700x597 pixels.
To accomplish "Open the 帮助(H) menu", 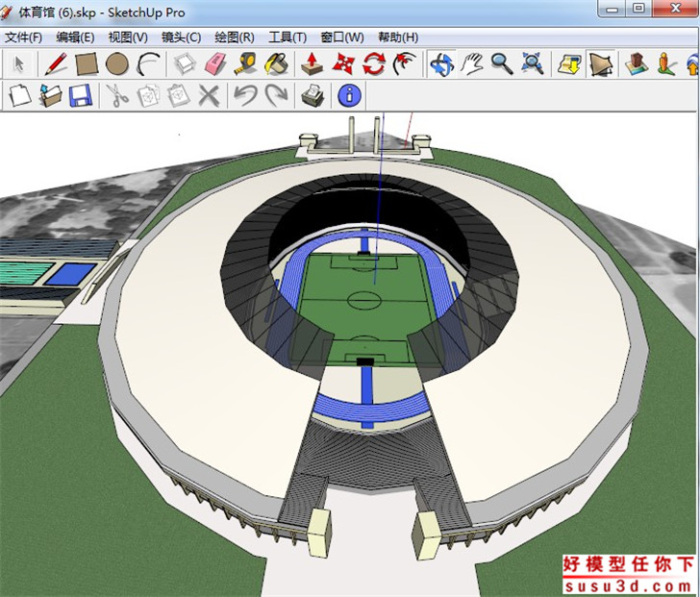I will coord(398,37).
